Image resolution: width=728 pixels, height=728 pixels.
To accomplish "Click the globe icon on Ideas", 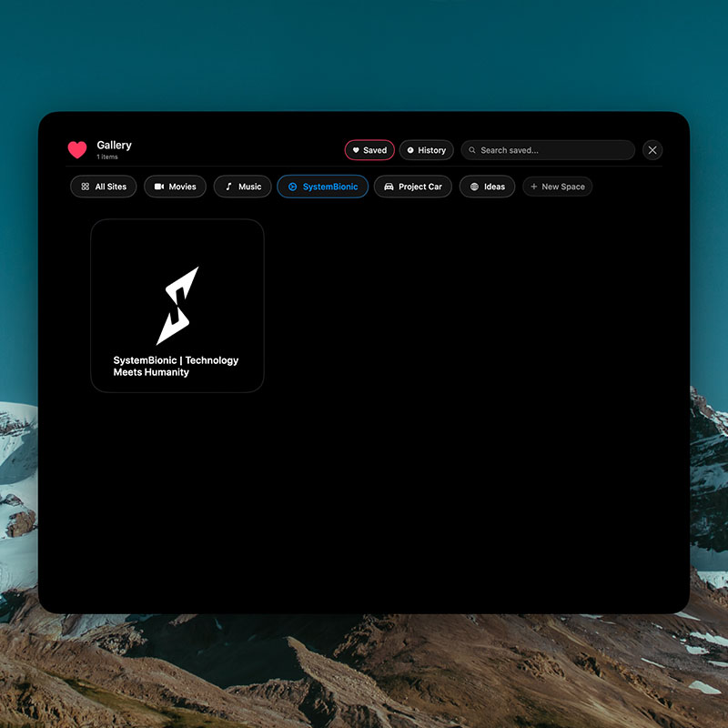I will [474, 187].
